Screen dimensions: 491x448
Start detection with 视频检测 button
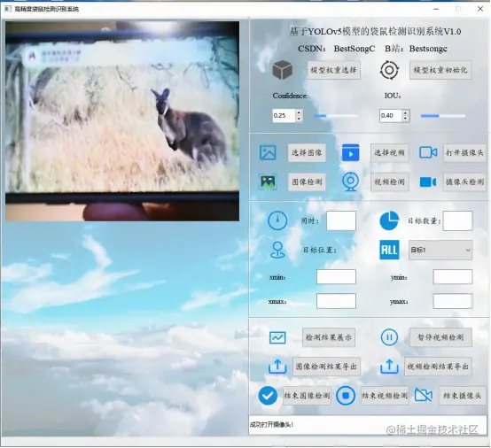[x=390, y=182]
